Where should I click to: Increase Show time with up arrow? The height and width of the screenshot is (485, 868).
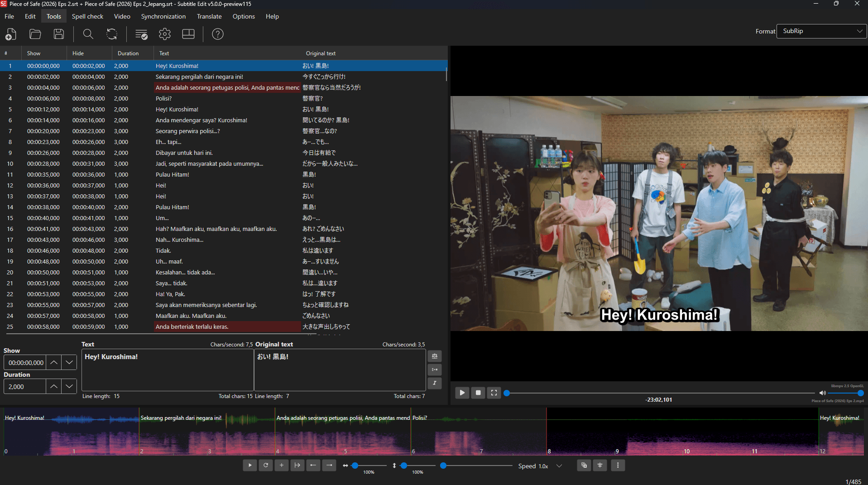point(54,363)
